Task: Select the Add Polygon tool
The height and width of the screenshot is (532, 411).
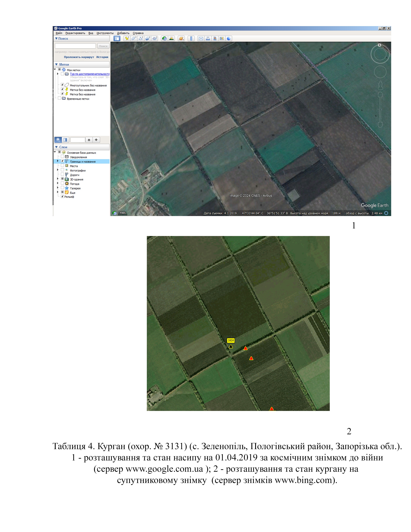Action: click(134, 39)
